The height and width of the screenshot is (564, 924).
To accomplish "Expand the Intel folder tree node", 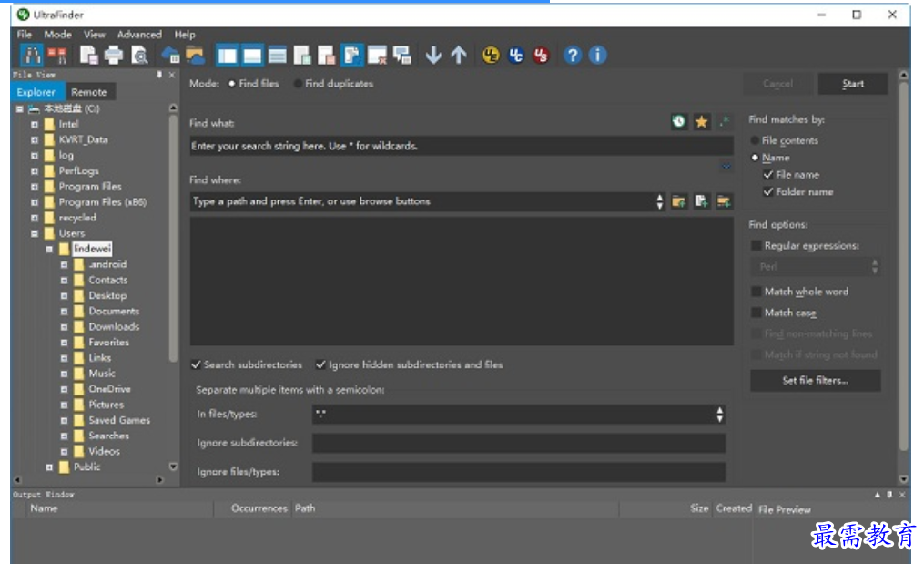I will (x=35, y=125).
